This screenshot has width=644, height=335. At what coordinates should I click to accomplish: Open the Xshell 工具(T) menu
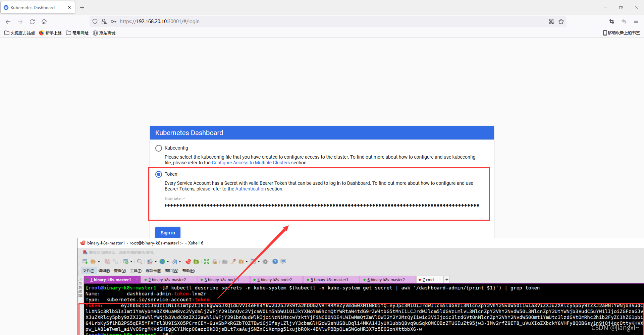[x=136, y=271]
